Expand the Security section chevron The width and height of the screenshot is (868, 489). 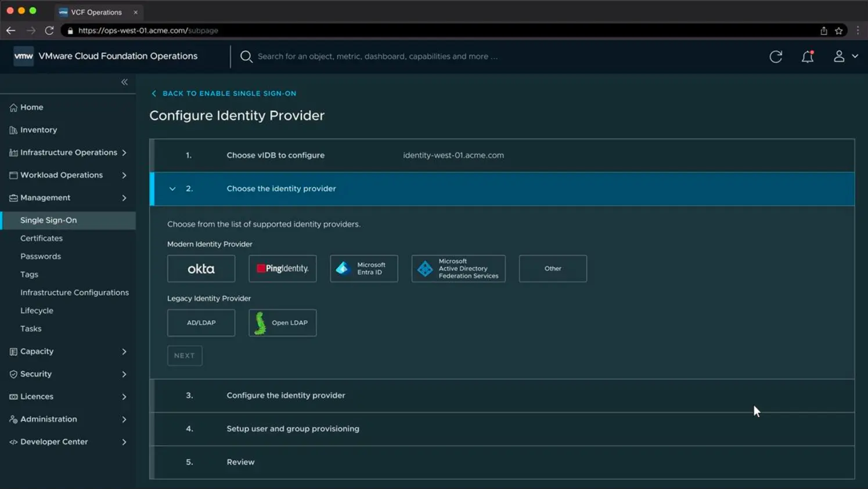(x=124, y=374)
